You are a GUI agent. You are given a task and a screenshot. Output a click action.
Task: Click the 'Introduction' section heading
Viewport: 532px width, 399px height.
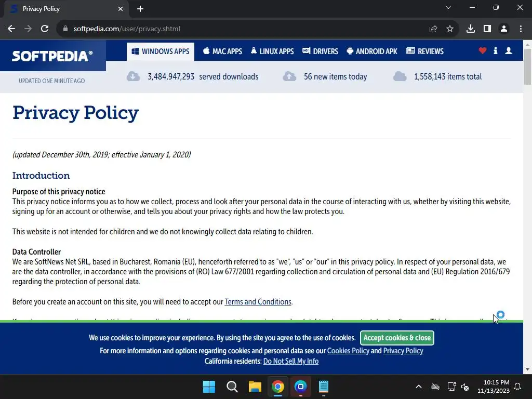(41, 176)
